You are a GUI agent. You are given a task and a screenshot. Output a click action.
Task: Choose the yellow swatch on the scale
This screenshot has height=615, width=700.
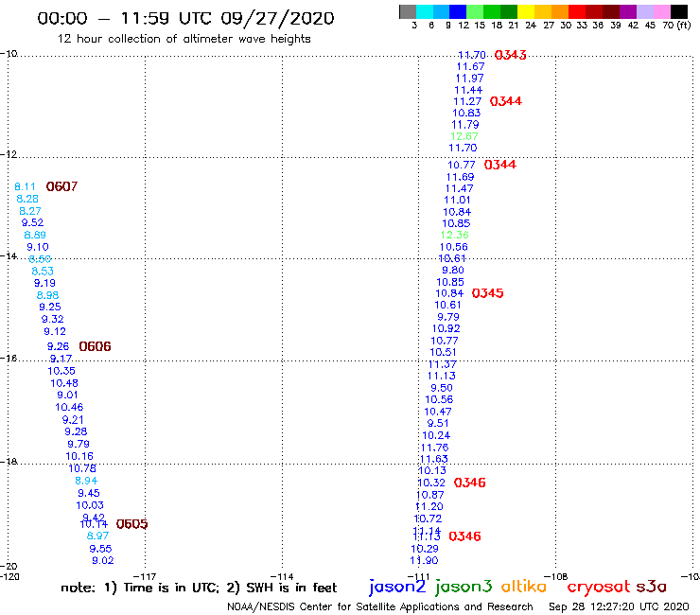tap(526, 11)
